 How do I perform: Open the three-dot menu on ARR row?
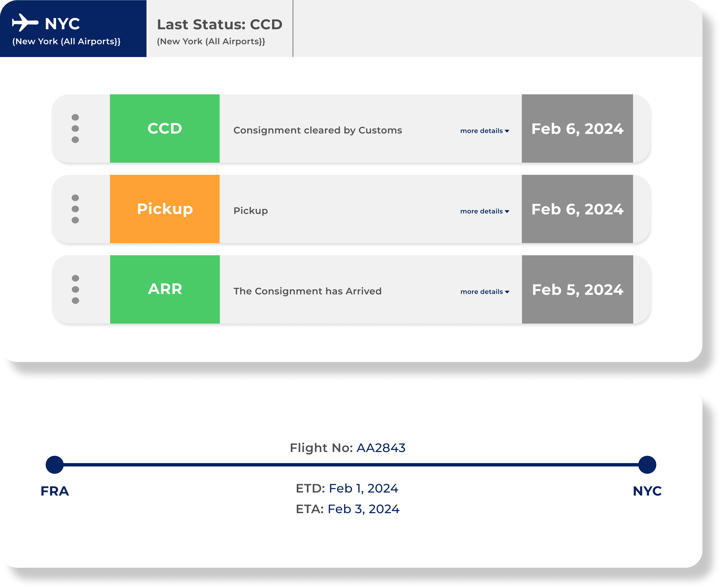(75, 289)
